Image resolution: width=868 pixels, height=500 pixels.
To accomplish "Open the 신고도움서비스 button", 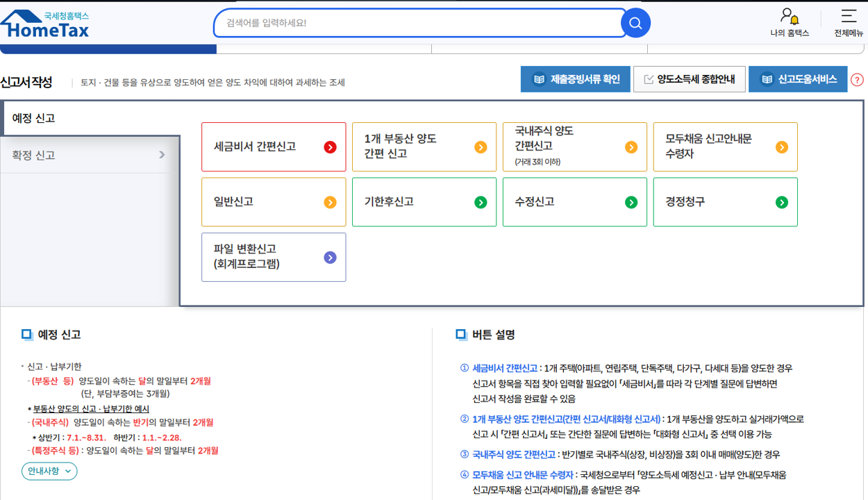I will 797,78.
